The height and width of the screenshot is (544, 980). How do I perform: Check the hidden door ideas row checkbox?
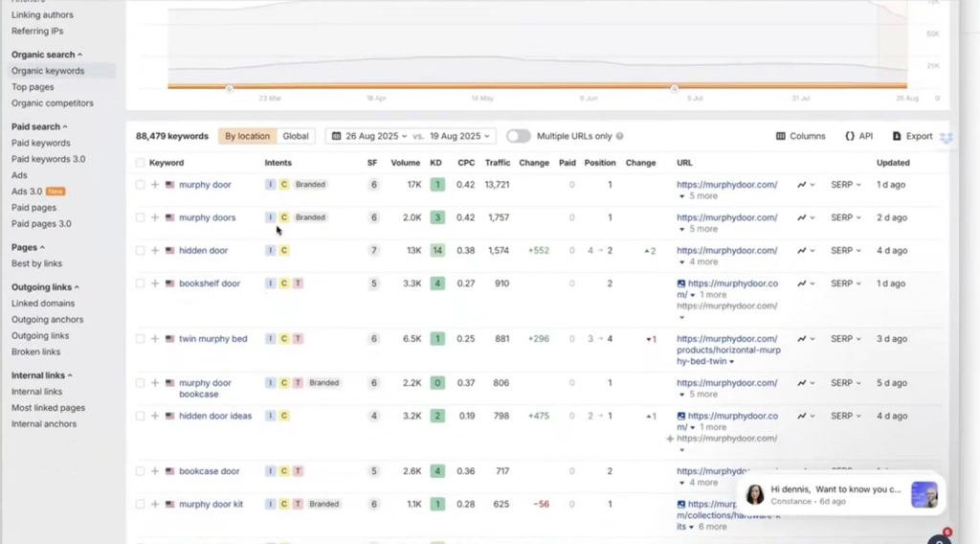(140, 416)
